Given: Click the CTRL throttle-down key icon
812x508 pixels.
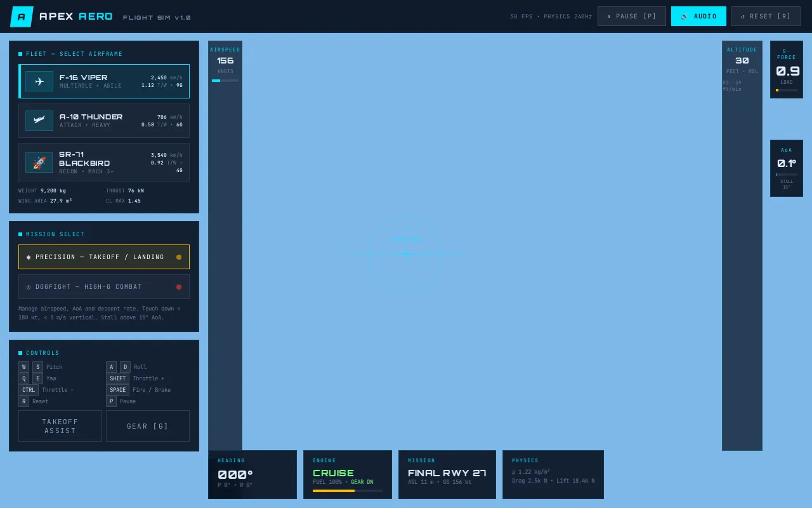Looking at the screenshot, I should coord(29,390).
